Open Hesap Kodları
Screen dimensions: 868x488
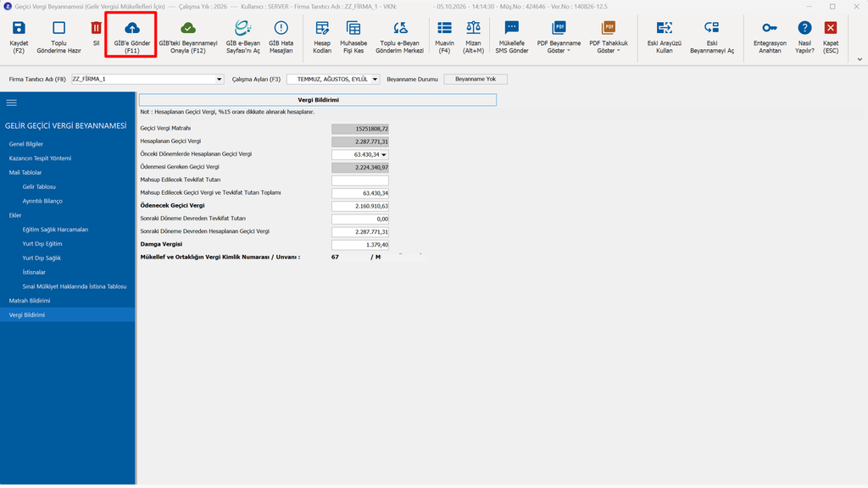point(322,36)
